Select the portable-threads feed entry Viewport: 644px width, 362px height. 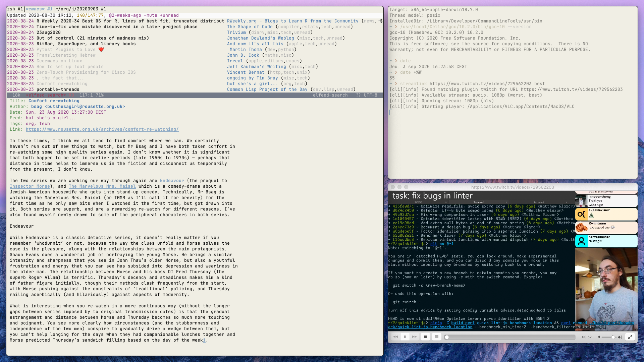[58, 89]
